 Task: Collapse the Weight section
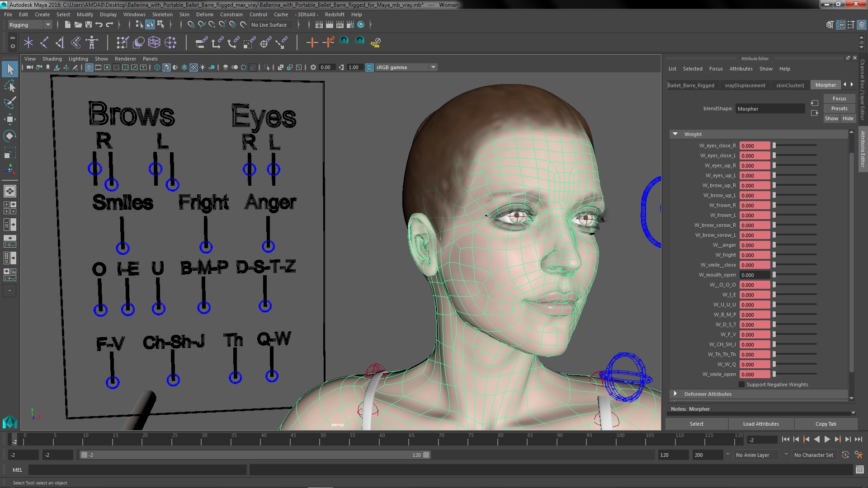point(675,134)
